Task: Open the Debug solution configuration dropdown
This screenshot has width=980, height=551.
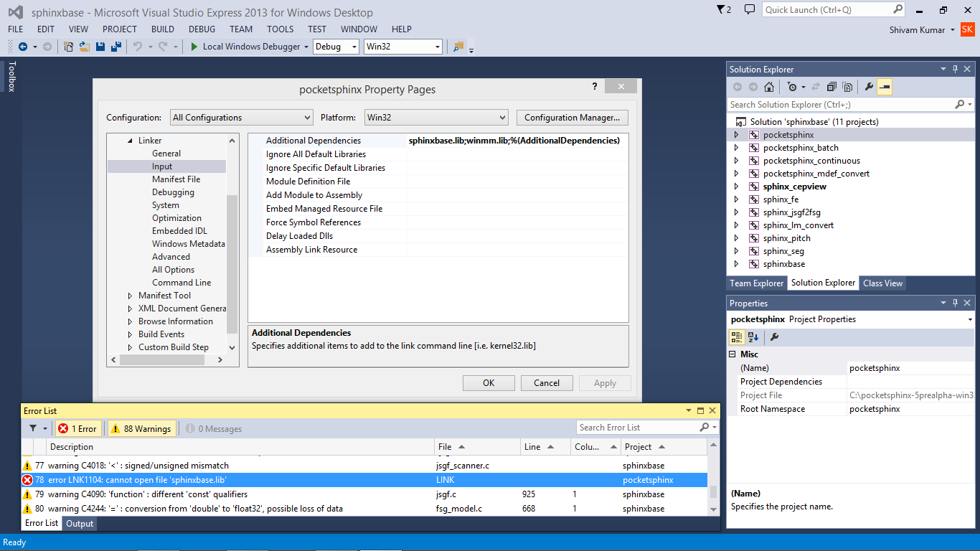Action: pos(336,47)
